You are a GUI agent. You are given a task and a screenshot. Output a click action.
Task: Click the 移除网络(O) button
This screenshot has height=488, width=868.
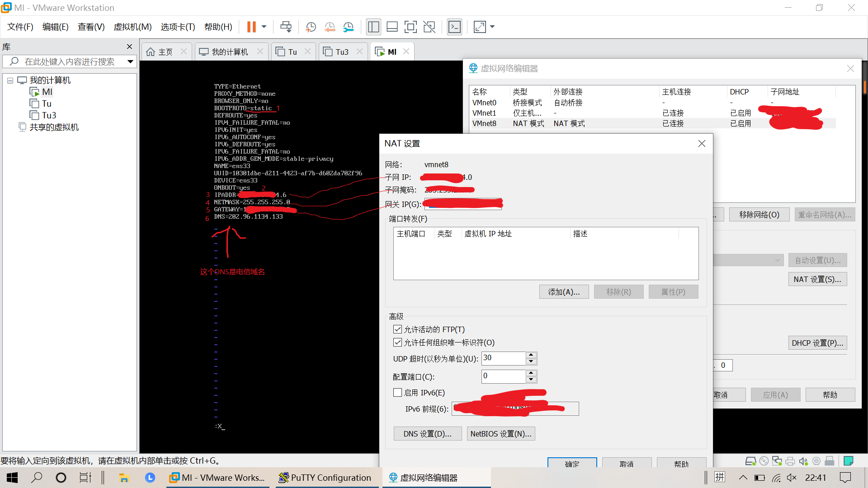[759, 215]
